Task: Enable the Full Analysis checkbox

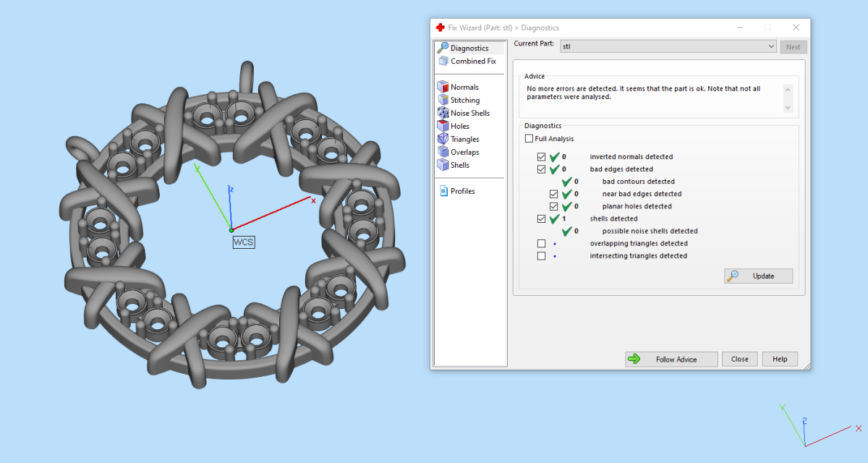Action: (x=529, y=139)
